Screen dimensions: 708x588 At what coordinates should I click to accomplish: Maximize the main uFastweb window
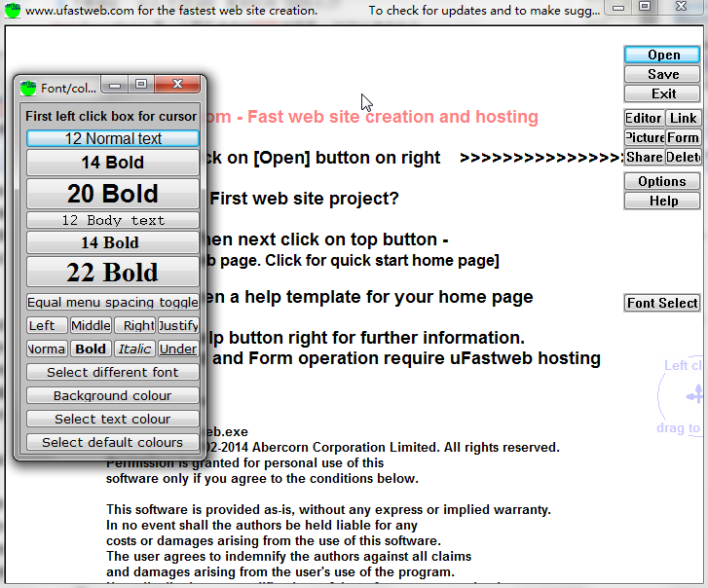pyautogui.click(x=645, y=7)
